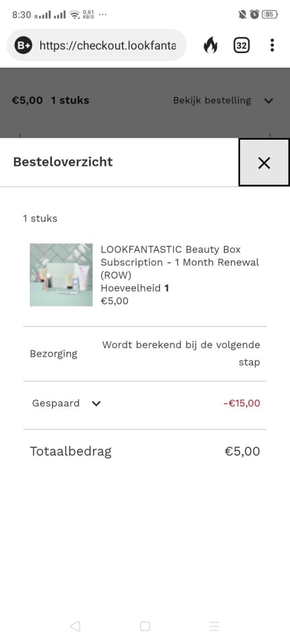Tap the -€15,00 saved amount
This screenshot has height=644, width=290.
click(242, 403)
